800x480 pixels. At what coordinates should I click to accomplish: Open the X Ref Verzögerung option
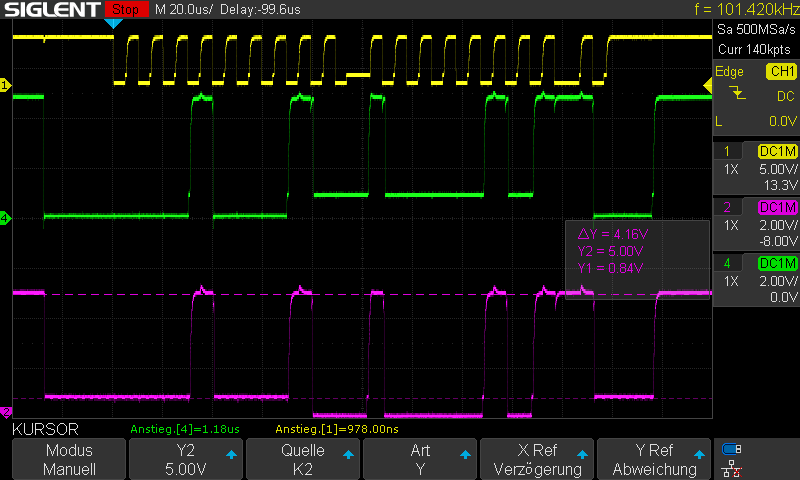537,459
